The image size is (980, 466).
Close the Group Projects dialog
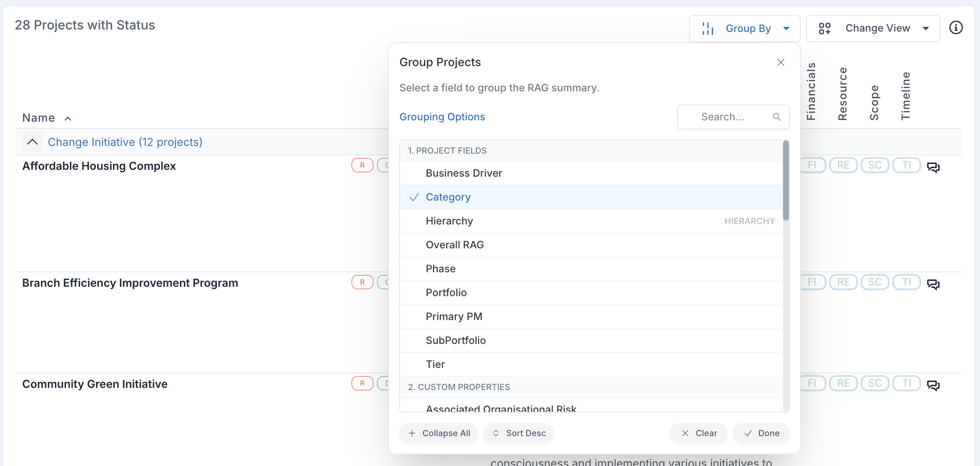[x=780, y=62]
